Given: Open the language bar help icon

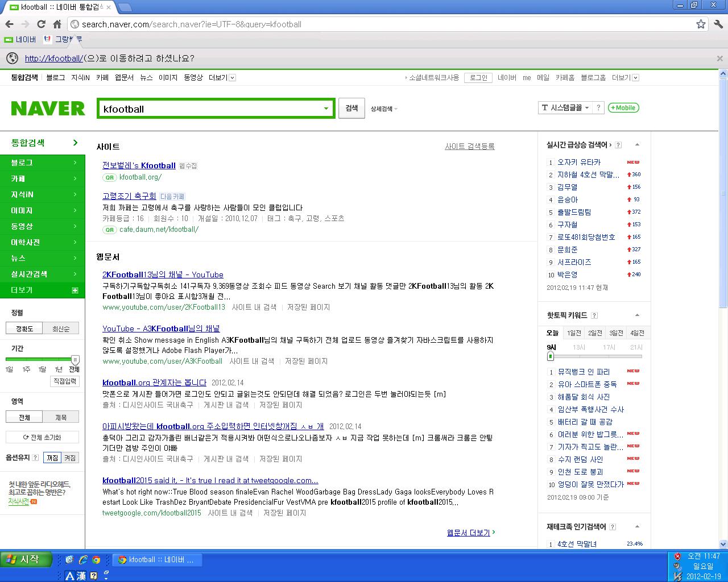Looking at the screenshot, I should point(94,576).
